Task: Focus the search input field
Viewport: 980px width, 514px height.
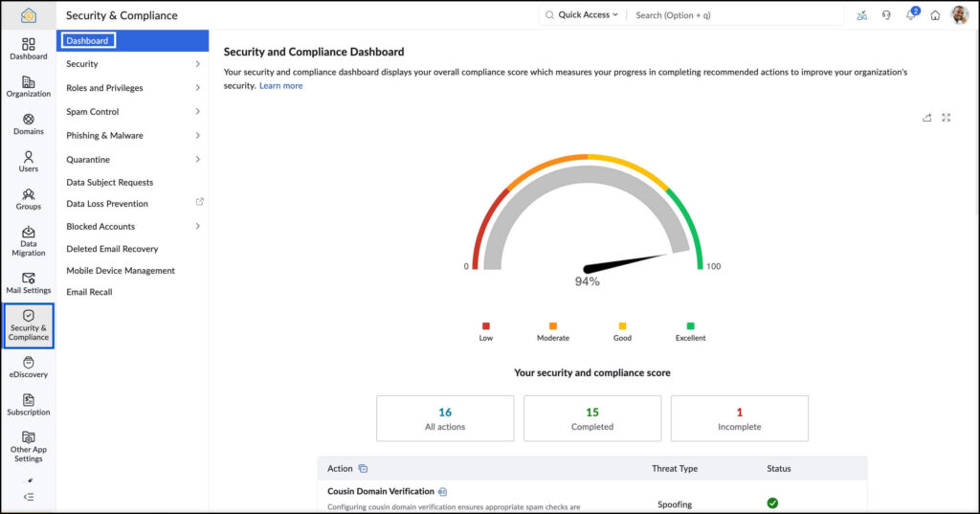Action: click(738, 15)
